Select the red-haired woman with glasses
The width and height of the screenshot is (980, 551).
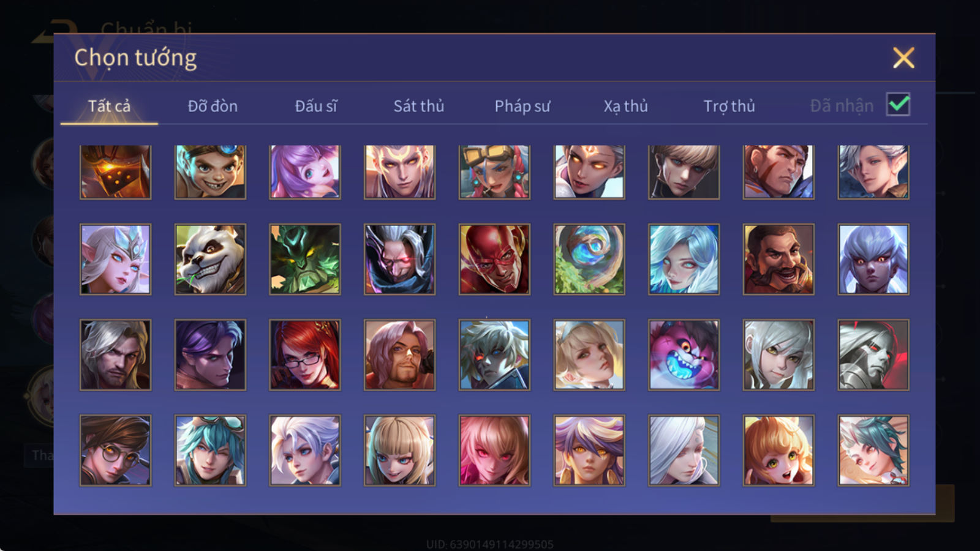coord(305,354)
